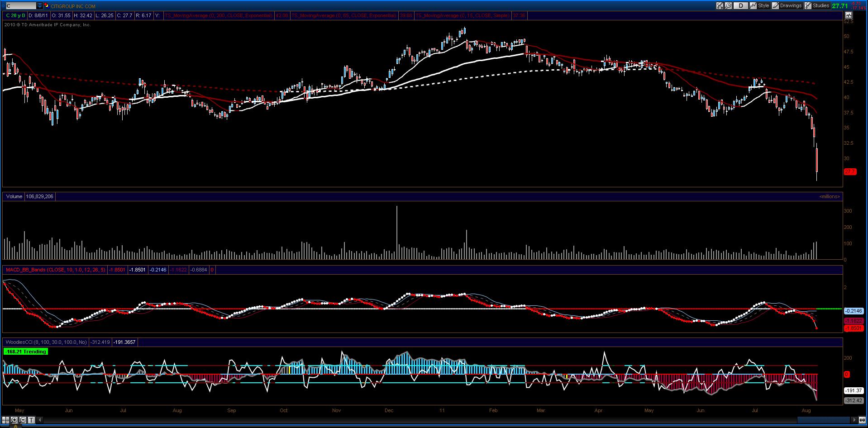
Task: Click the green 27.71 last price
Action: coord(840,6)
